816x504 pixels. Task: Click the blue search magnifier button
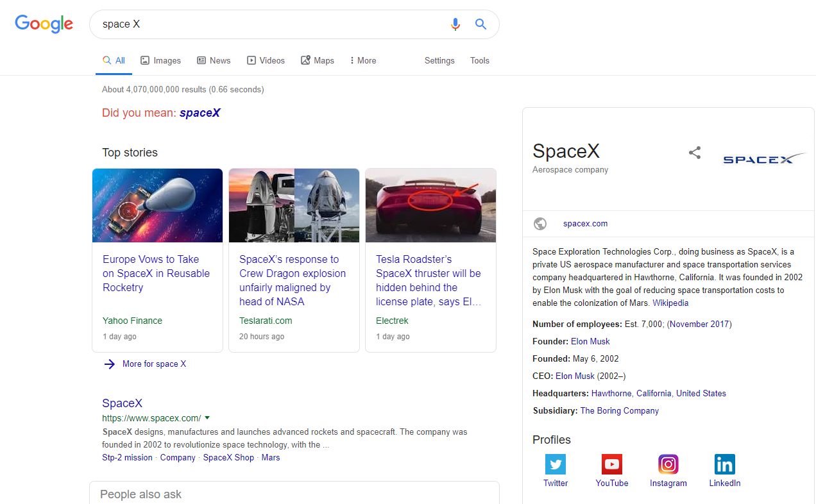point(480,24)
